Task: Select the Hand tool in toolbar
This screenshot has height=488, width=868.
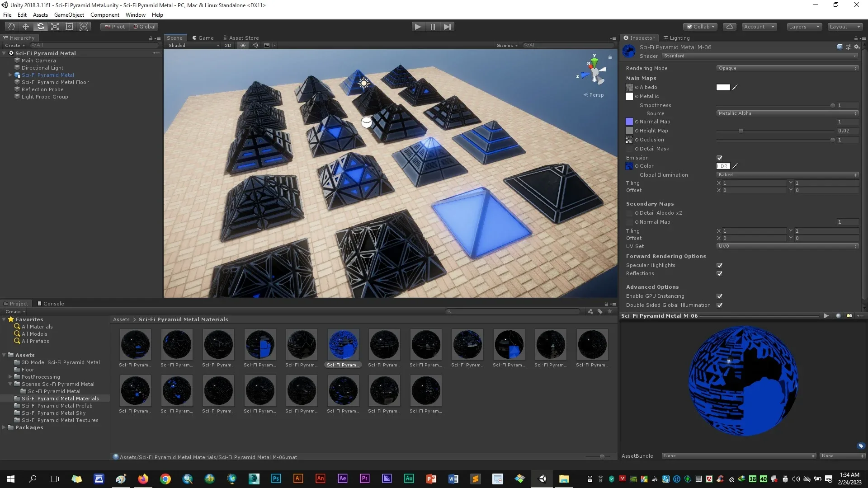Action: click(x=11, y=27)
